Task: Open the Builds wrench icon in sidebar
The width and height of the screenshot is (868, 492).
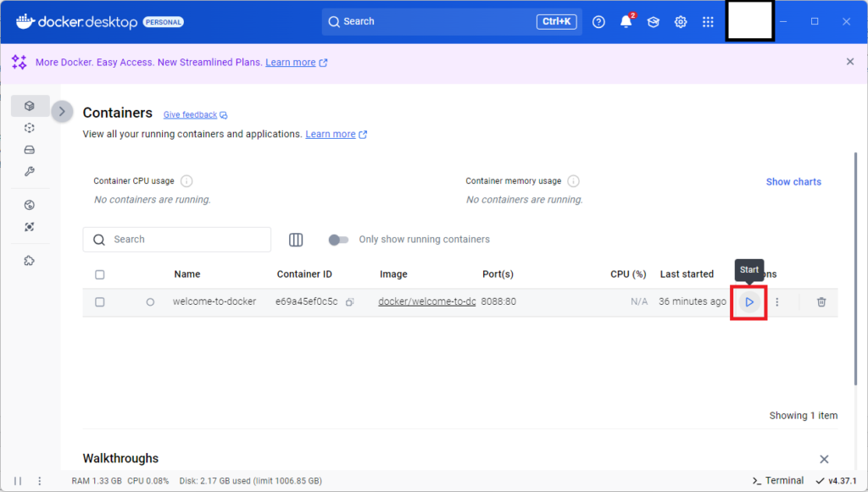Action: (30, 171)
